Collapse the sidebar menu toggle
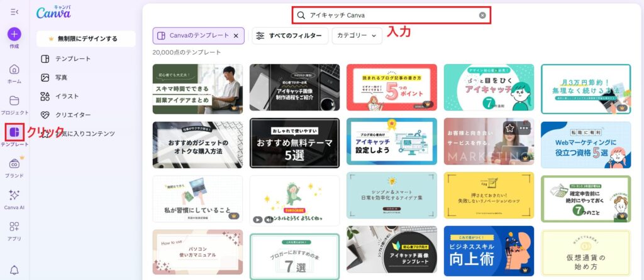644x280 pixels. (14, 12)
